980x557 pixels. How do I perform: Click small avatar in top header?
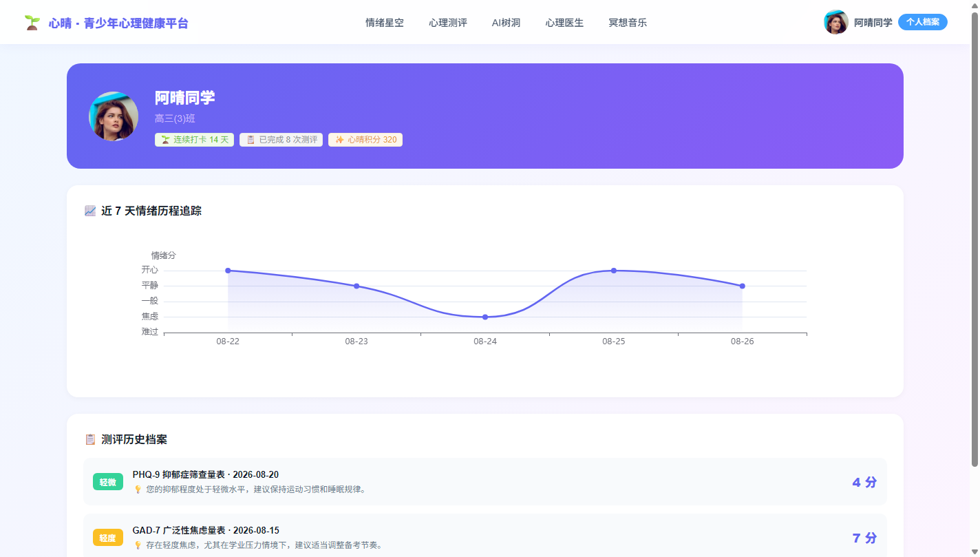coord(835,22)
